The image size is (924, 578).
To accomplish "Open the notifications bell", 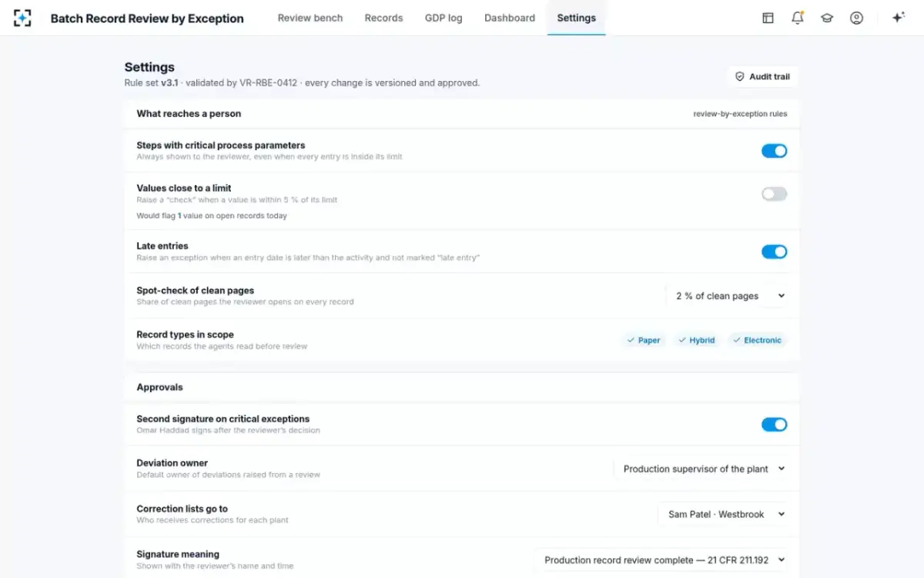I will pos(798,18).
